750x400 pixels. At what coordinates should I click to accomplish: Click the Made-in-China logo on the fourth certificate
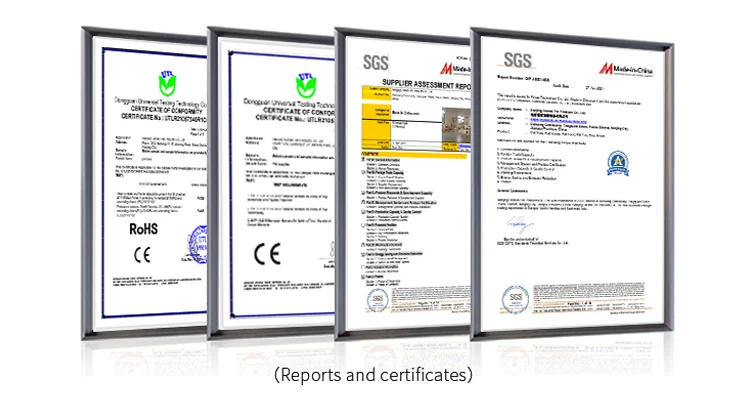coord(626,69)
